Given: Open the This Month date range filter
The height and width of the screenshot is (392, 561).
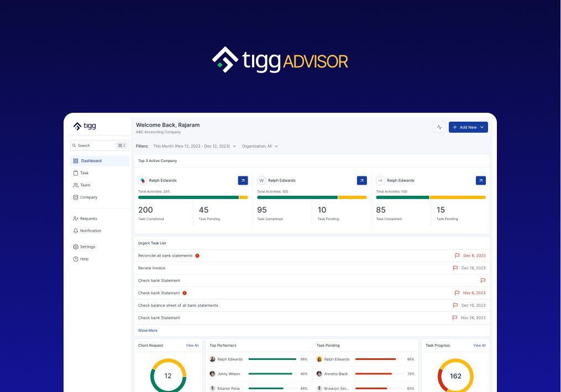Looking at the screenshot, I should click(x=194, y=146).
